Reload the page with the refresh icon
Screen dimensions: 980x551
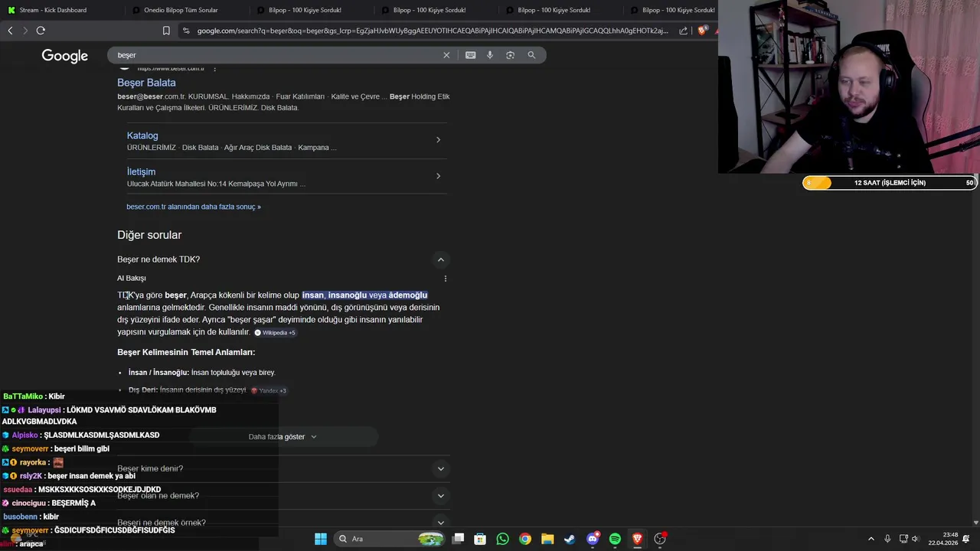pyautogui.click(x=41, y=31)
